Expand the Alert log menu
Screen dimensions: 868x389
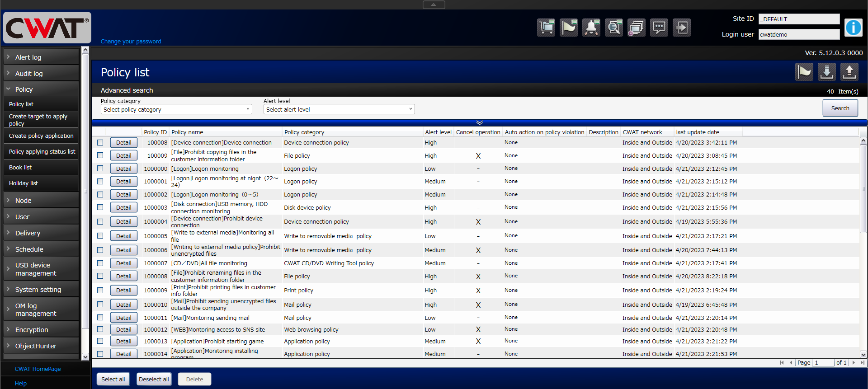41,57
